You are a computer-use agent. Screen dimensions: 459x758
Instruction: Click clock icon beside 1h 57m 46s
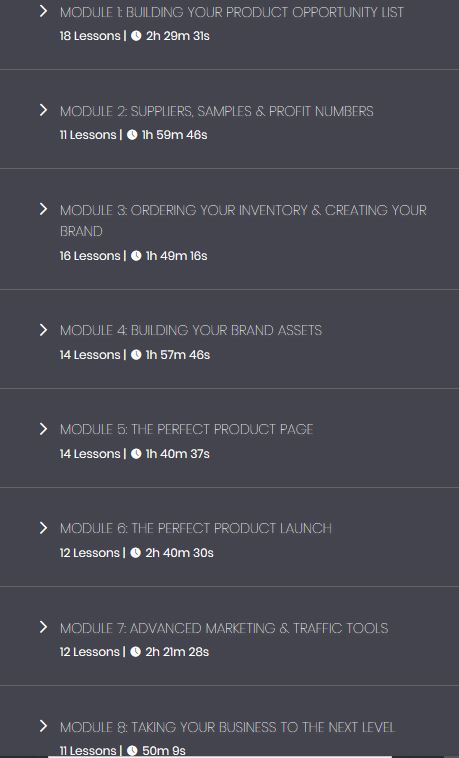click(136, 355)
